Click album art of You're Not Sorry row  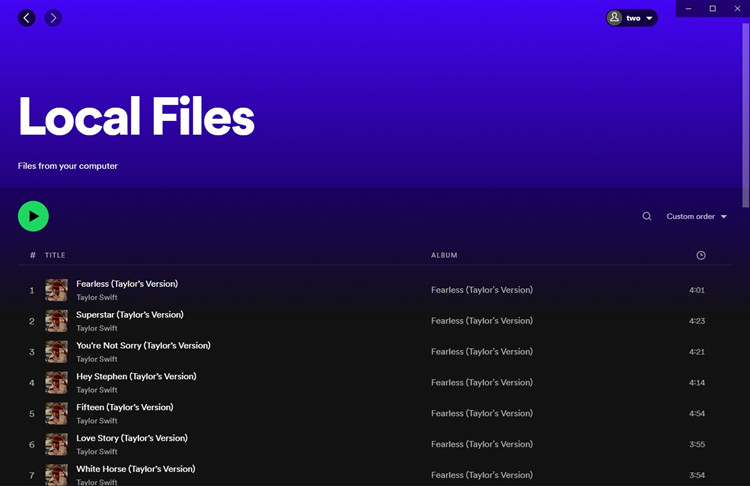coord(56,352)
